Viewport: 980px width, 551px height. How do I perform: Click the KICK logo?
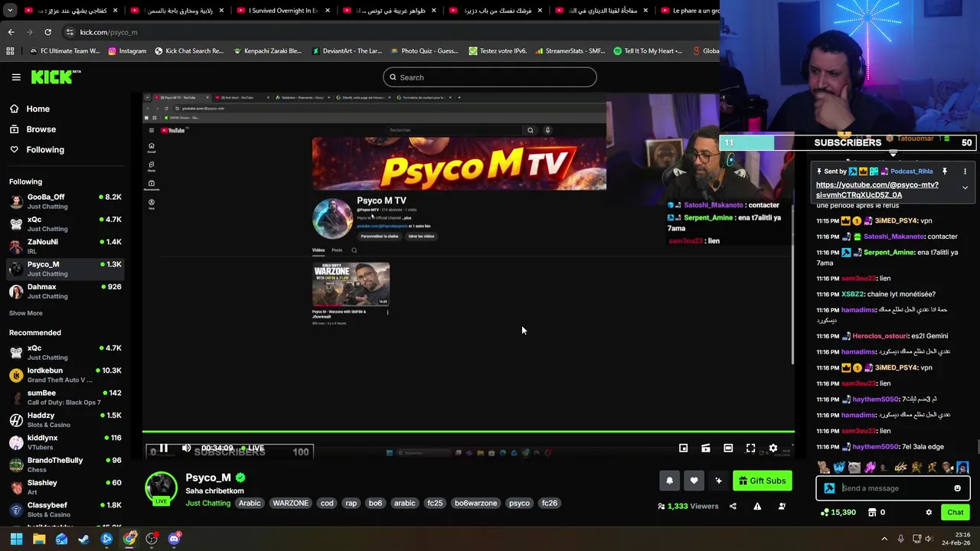[56, 77]
